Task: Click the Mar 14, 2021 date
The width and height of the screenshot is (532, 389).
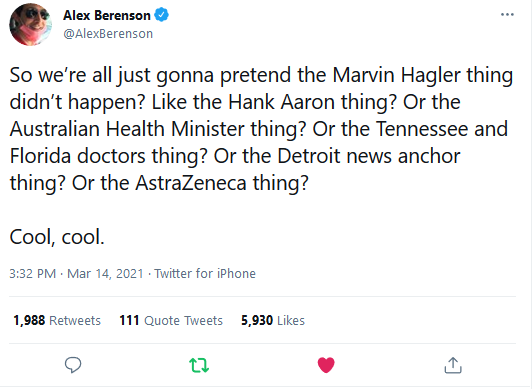Action: (x=105, y=273)
